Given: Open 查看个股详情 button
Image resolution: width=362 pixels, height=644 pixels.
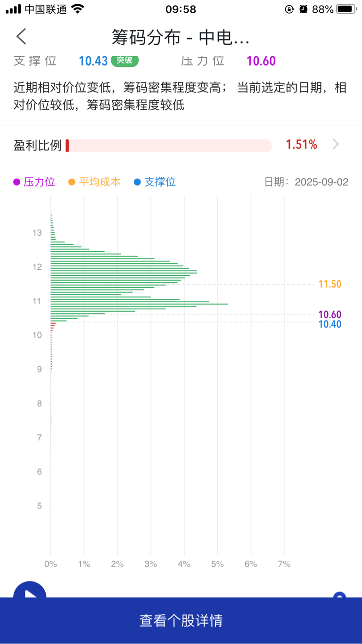Looking at the screenshot, I should [x=181, y=620].
